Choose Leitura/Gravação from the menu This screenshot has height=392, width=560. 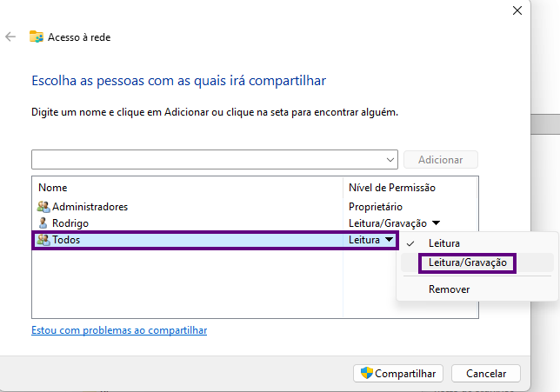[467, 262]
